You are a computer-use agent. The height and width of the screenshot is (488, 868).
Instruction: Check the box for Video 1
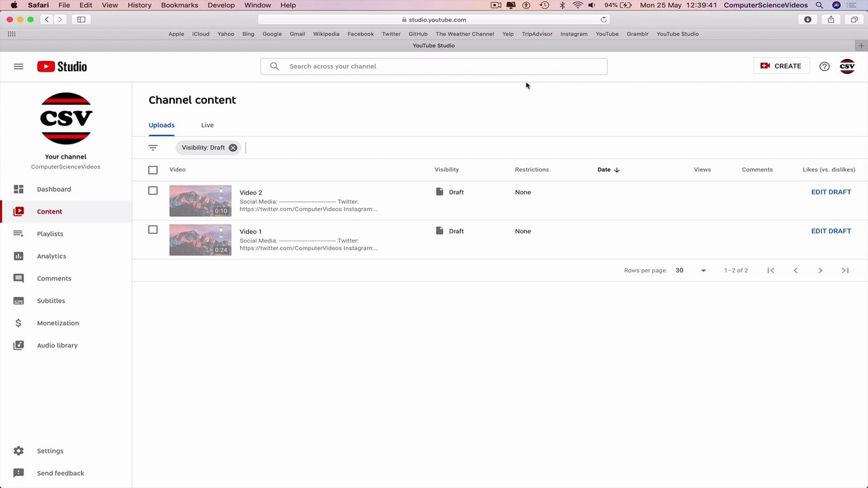pos(153,230)
